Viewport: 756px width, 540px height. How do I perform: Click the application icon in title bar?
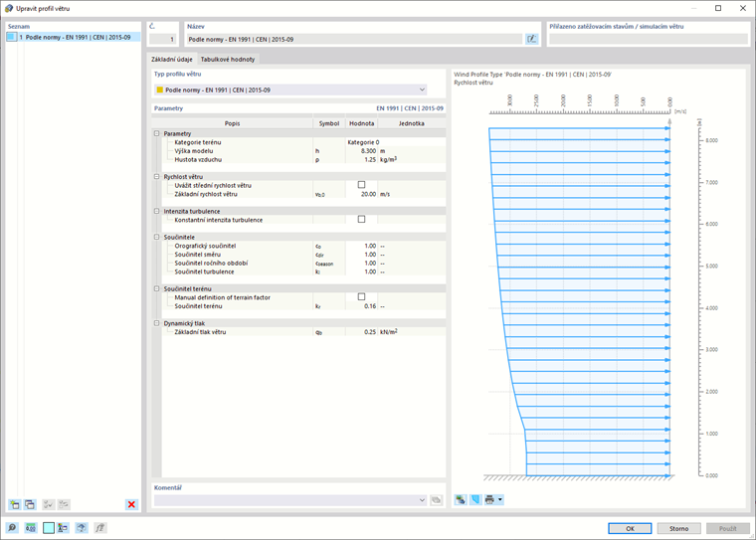click(8, 8)
